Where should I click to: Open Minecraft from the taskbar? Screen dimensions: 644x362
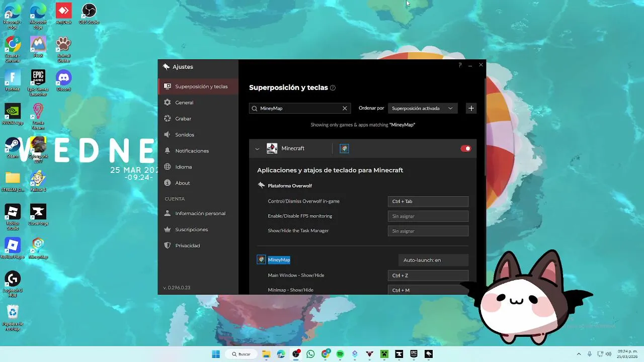click(384, 354)
